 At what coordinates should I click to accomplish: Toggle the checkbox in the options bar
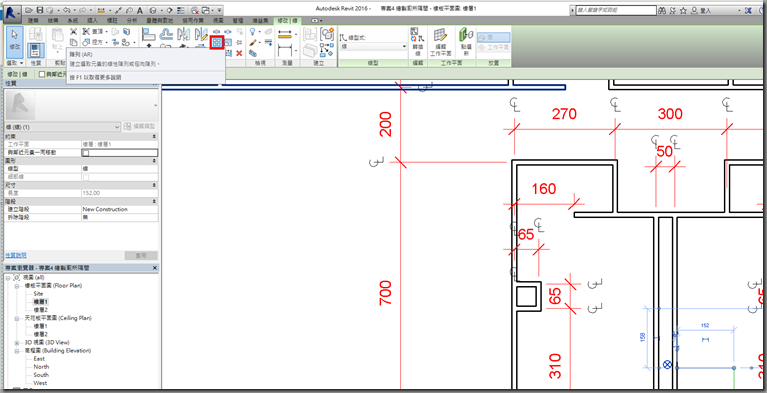42,74
